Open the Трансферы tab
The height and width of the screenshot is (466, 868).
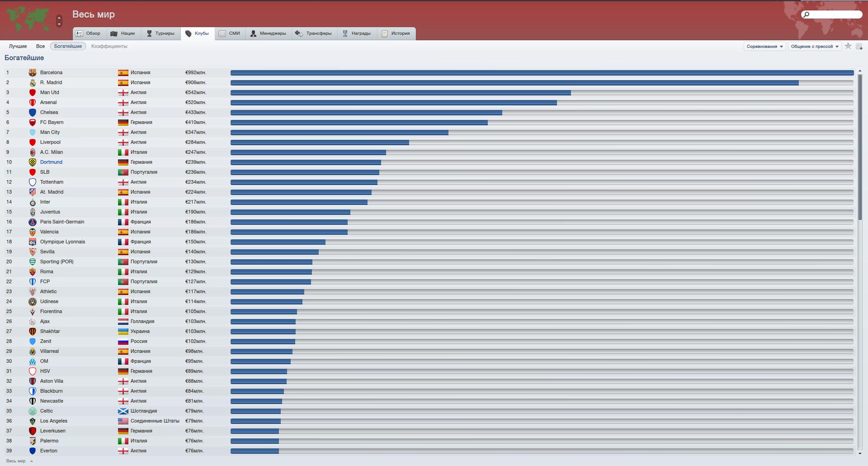coord(315,33)
